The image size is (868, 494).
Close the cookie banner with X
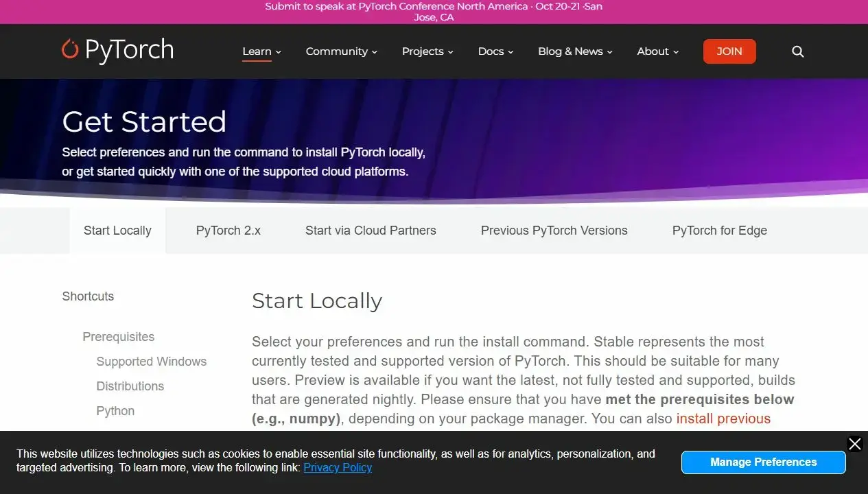click(x=855, y=444)
